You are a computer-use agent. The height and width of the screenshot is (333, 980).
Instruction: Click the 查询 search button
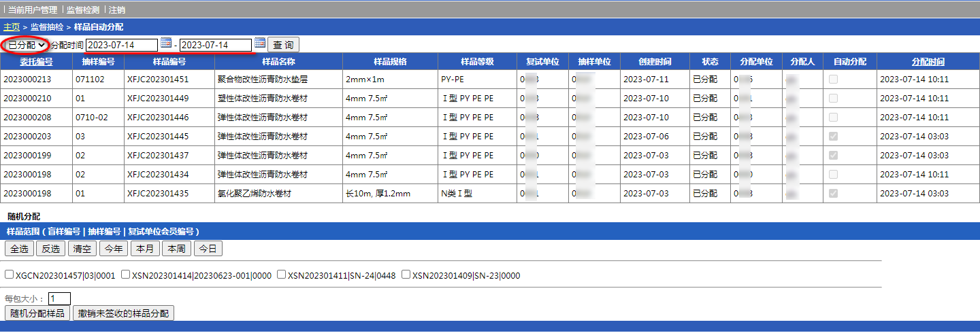283,45
